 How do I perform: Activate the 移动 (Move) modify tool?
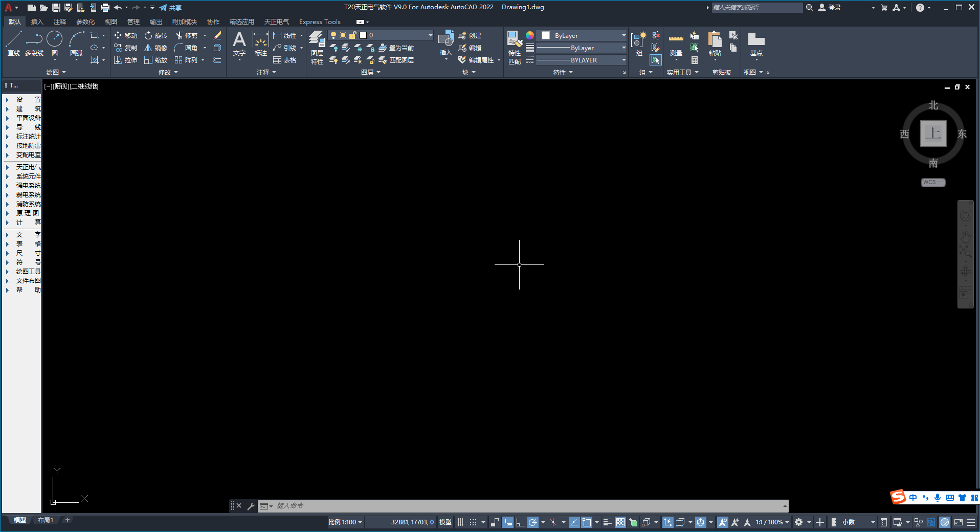[126, 35]
